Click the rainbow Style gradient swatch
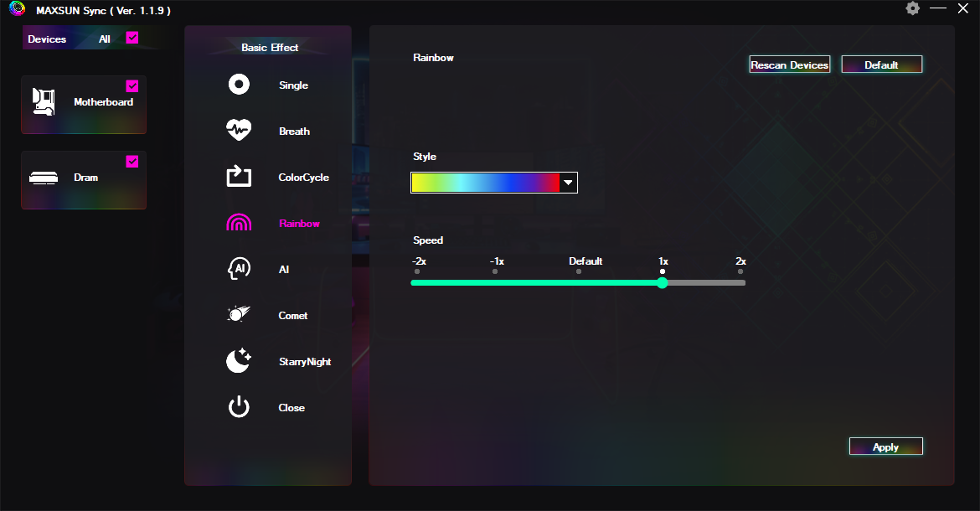980x511 pixels. (486, 183)
